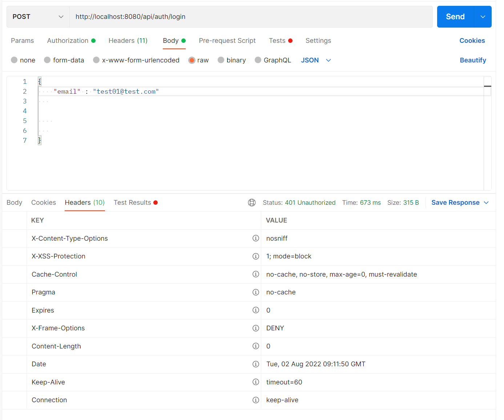Select the raw body type
The width and height of the screenshot is (504, 420).
pyautogui.click(x=192, y=60)
